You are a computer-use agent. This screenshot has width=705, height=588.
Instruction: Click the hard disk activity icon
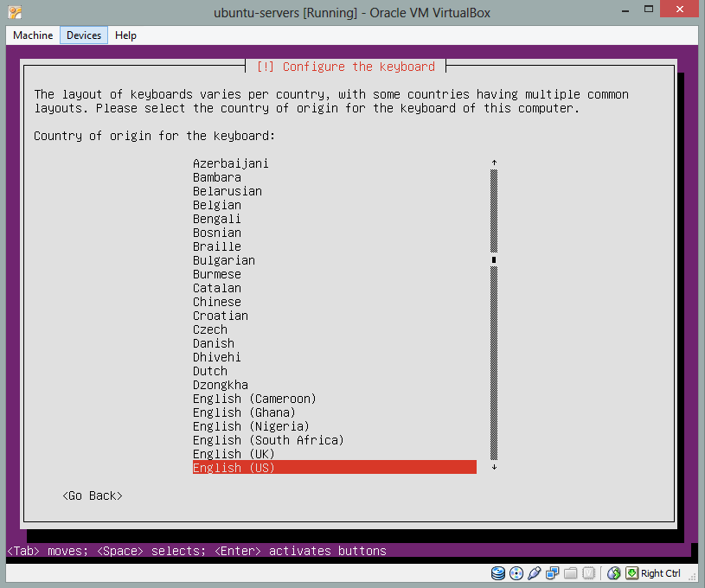497,573
